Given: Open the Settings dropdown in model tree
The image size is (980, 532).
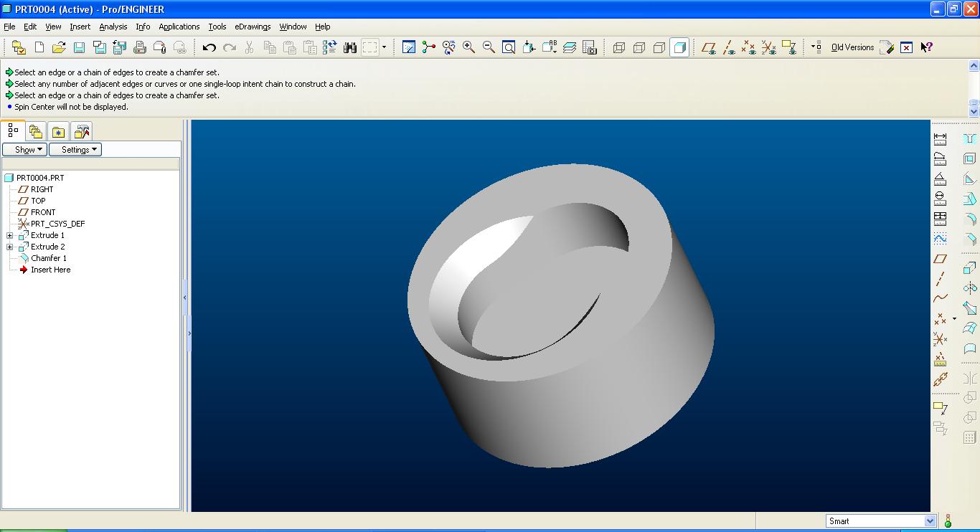Looking at the screenshot, I should coord(75,149).
